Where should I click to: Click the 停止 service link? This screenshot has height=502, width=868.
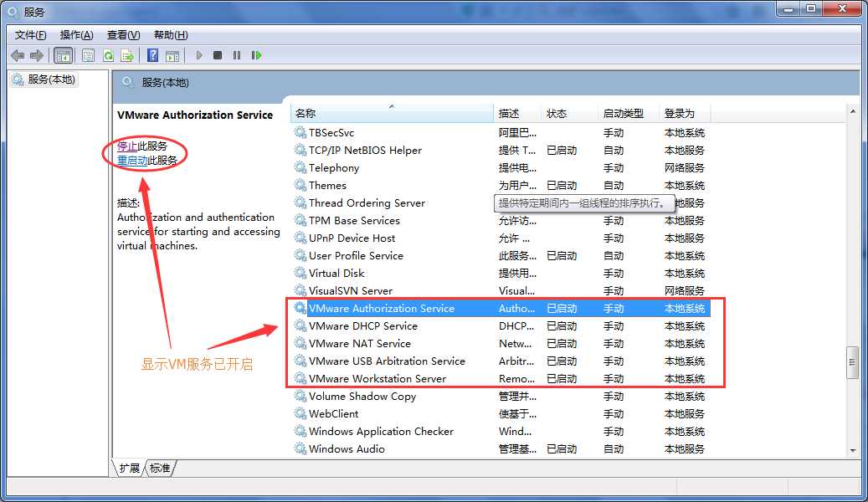(126, 146)
